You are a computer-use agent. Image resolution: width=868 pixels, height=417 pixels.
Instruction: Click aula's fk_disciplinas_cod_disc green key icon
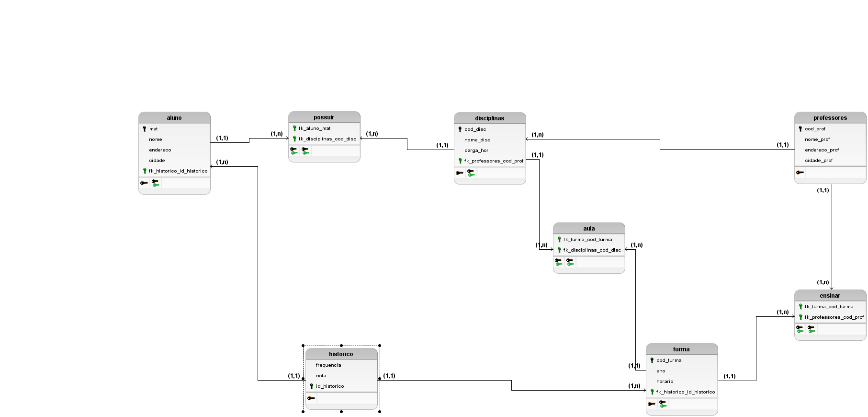[x=559, y=250]
